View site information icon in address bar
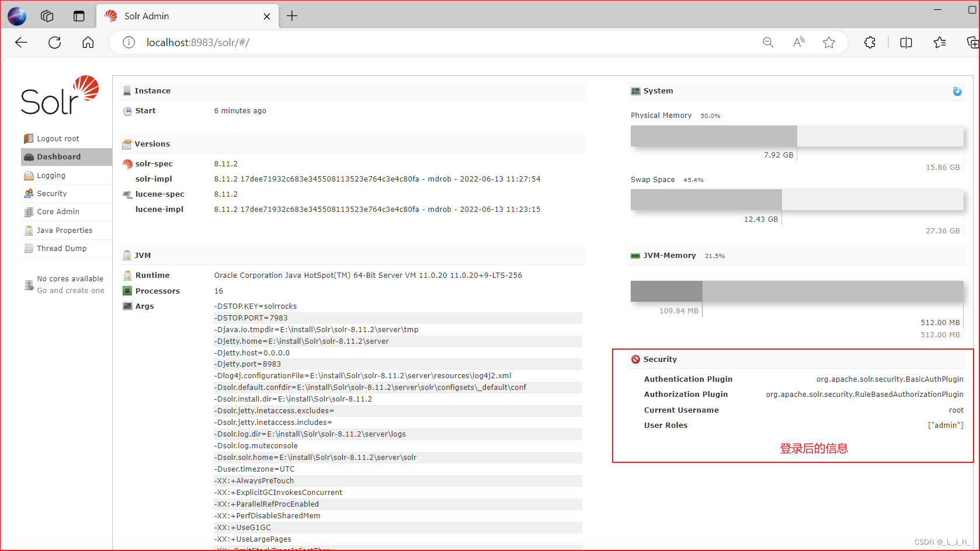The image size is (980, 551). point(129,43)
